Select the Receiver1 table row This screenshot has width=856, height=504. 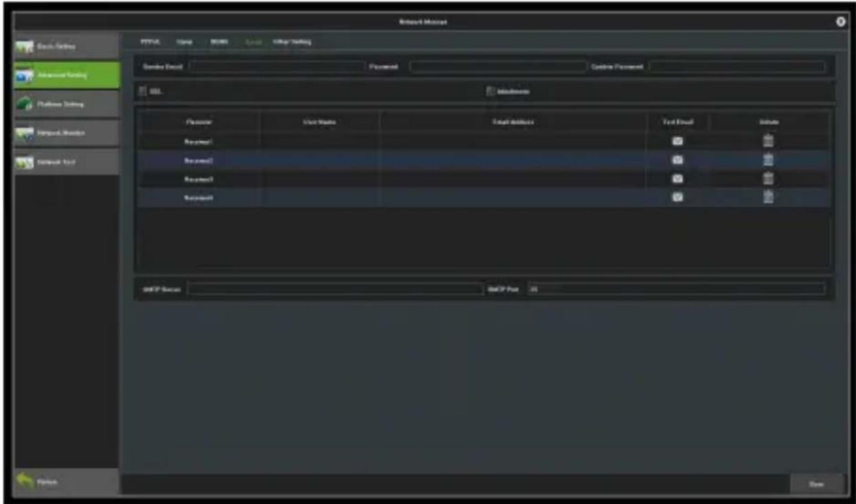point(483,141)
